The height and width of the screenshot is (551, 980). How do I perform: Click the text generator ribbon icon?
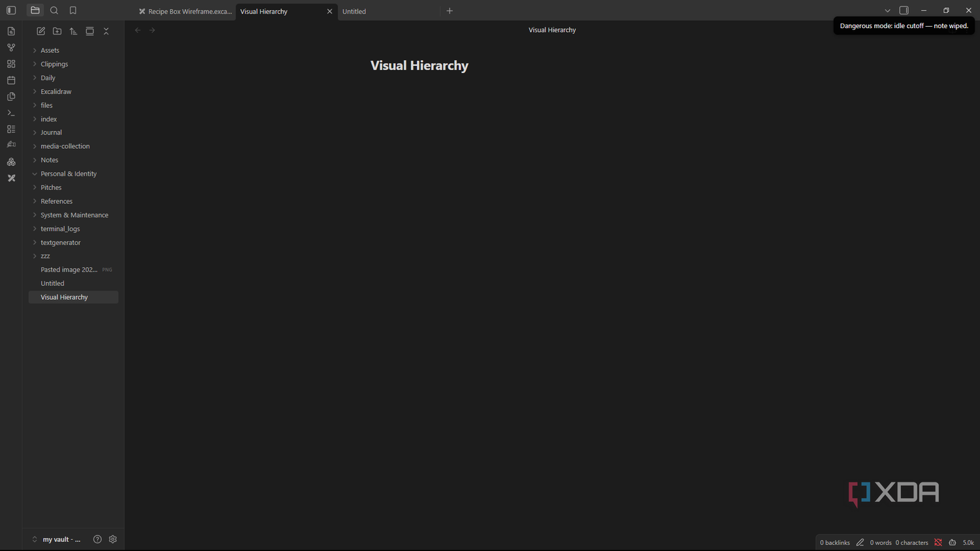(11, 145)
